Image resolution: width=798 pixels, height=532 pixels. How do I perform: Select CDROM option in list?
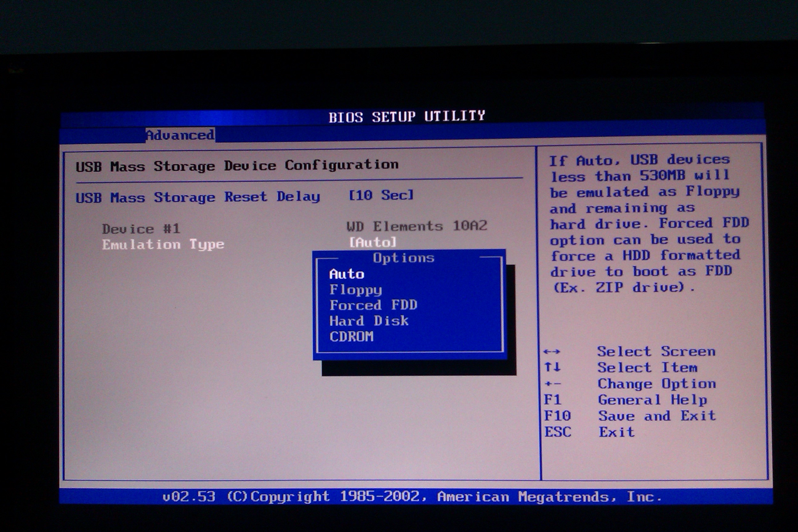pyautogui.click(x=351, y=337)
